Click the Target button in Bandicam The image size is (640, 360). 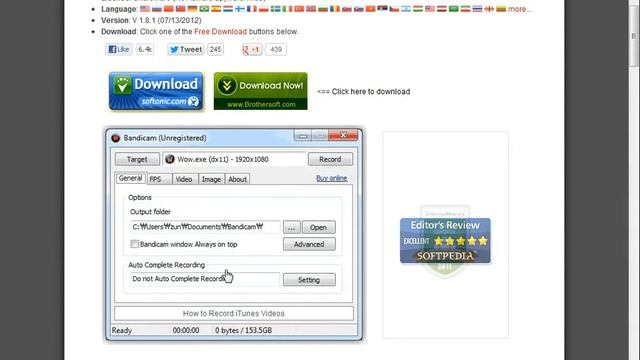pos(137,159)
